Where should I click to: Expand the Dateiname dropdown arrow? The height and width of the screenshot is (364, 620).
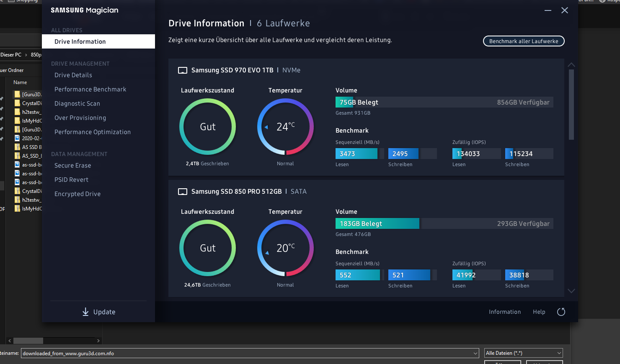point(475,354)
